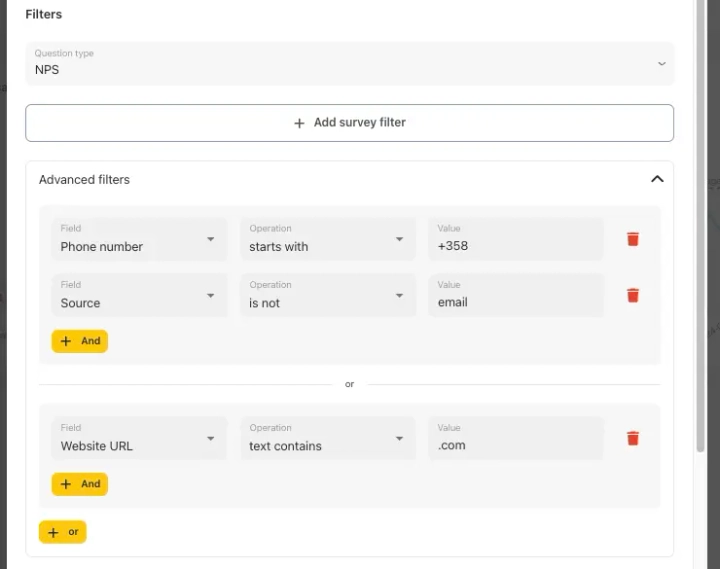Add a new or filter group
The height and width of the screenshot is (569, 720).
[63, 532]
